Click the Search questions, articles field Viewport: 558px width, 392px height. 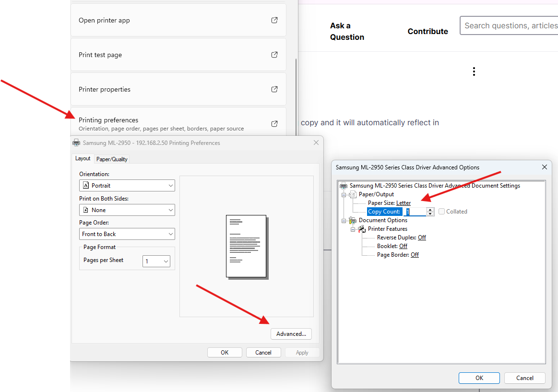click(509, 25)
